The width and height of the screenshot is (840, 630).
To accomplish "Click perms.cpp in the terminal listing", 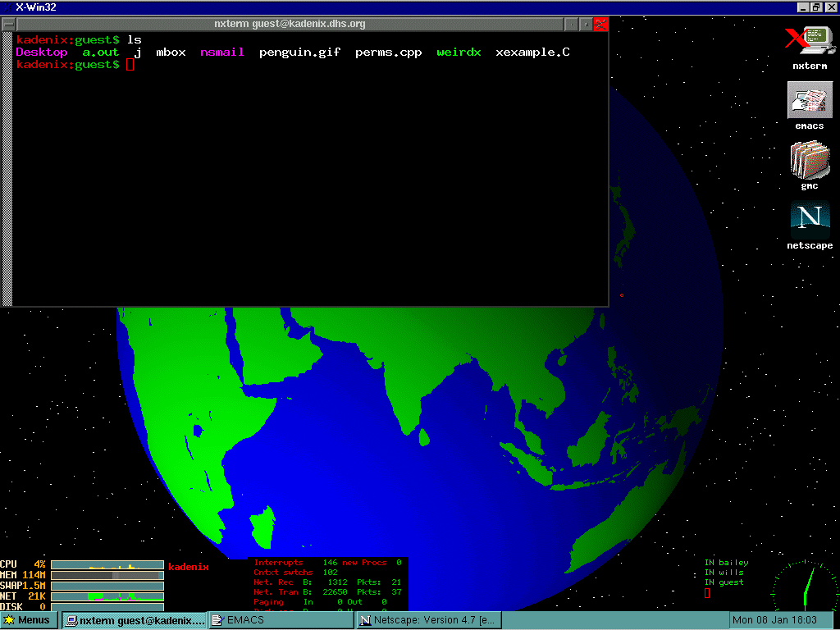I will coord(388,52).
